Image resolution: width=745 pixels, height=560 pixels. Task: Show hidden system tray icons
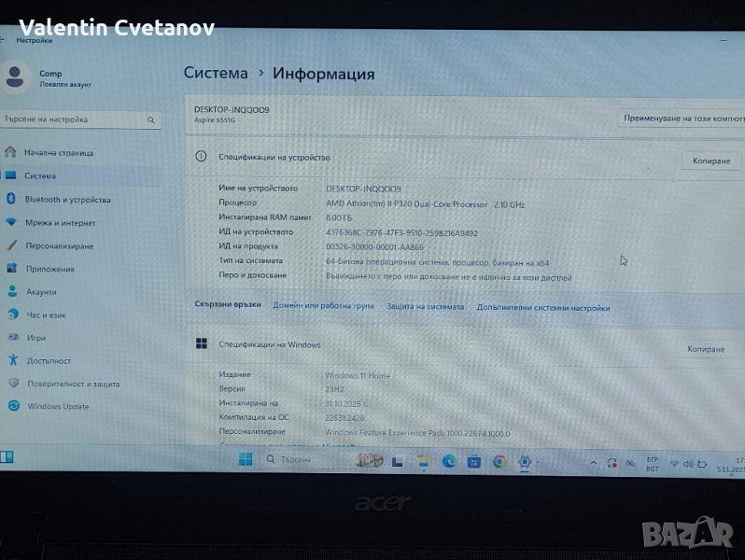(x=594, y=463)
